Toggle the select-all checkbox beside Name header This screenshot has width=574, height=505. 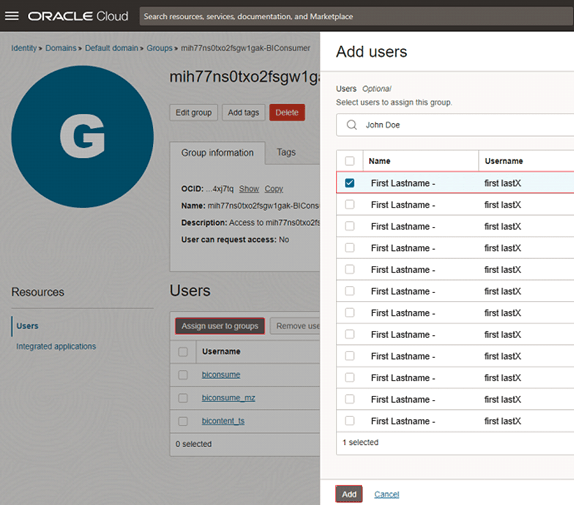350,161
